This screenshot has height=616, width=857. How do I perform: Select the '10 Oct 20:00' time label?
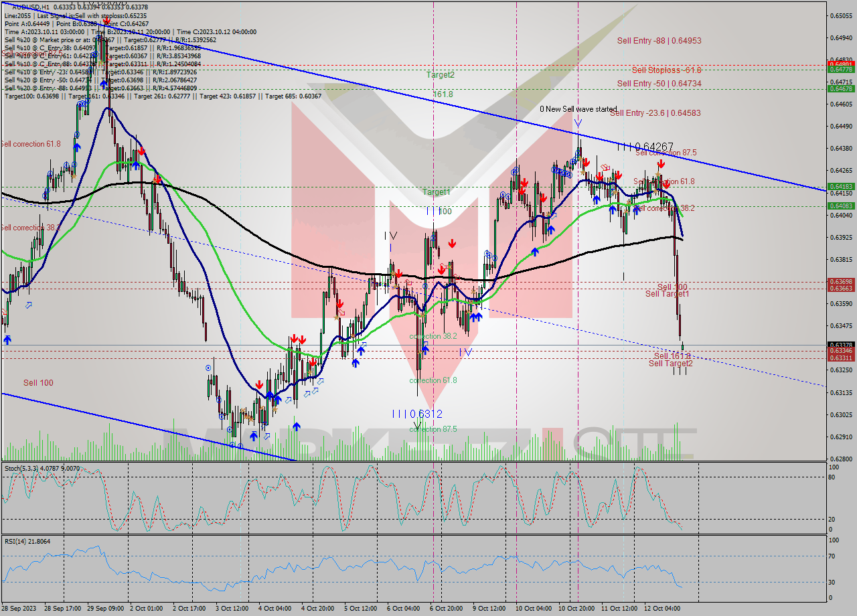point(578,609)
